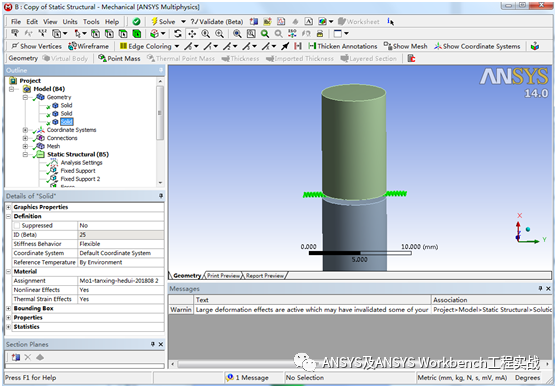The image size is (557, 388).
Task: Open the View menu
Action: pyautogui.click(x=50, y=22)
